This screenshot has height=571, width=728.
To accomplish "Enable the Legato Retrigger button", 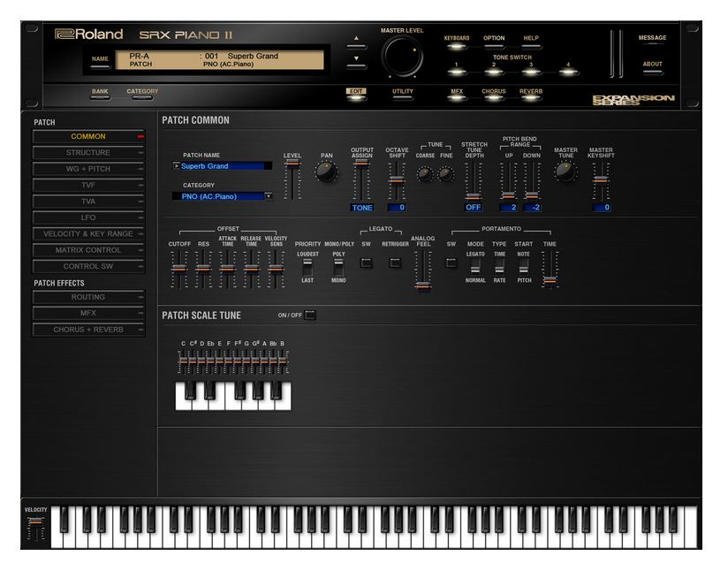I will pos(395,263).
